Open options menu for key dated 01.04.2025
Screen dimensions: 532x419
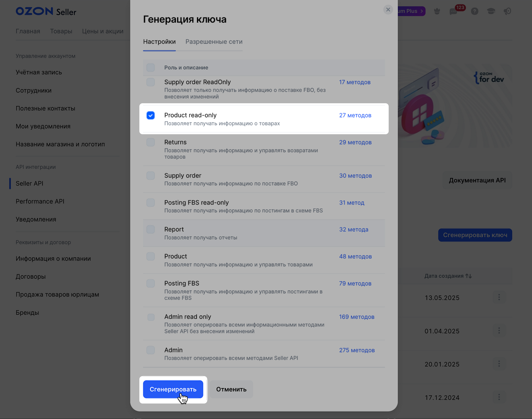click(499, 331)
